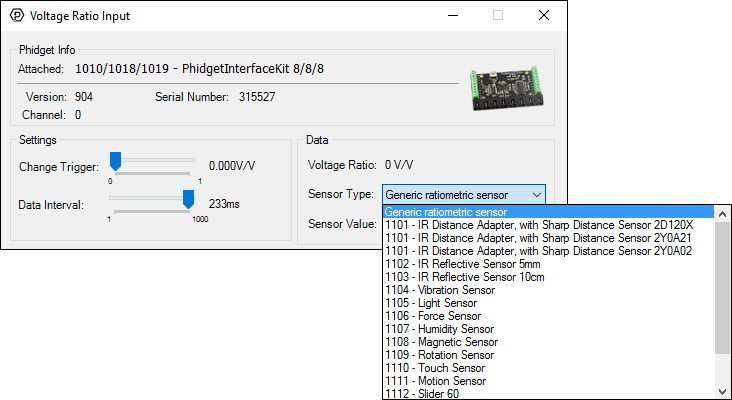This screenshot has height=400, width=732.
Task: Choose 1110 - Touch Sensor from list
Action: [549, 368]
